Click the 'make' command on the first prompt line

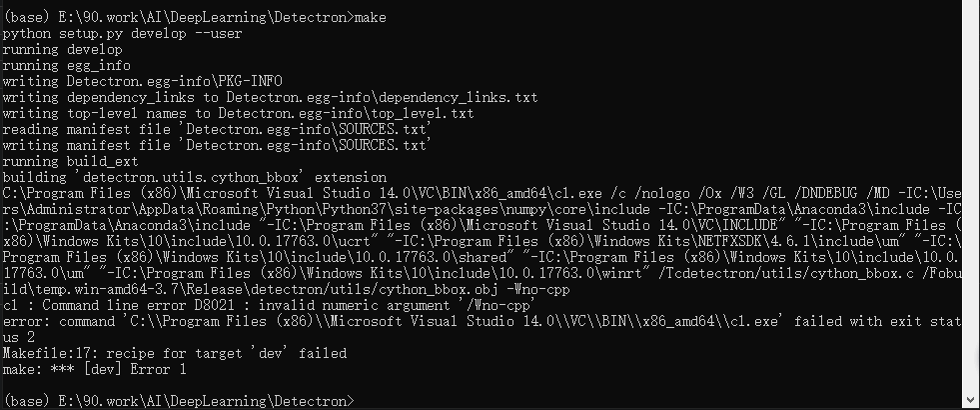coord(371,17)
